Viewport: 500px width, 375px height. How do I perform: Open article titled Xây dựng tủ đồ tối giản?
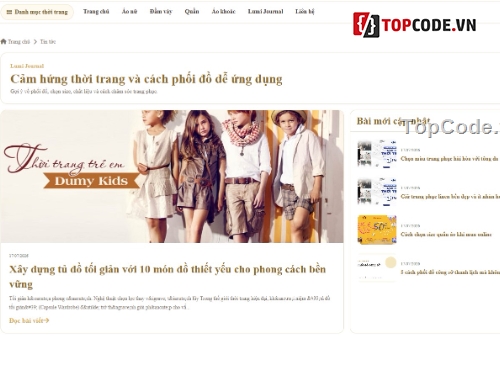click(168, 276)
